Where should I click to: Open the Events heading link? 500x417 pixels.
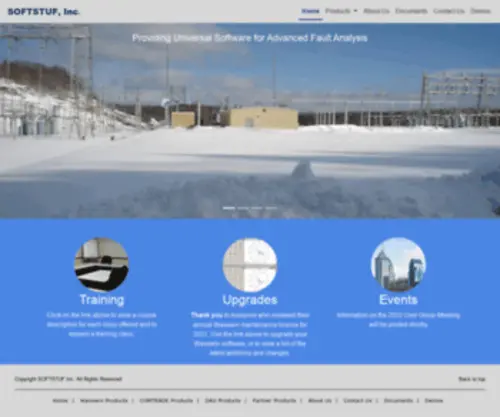coord(398,300)
